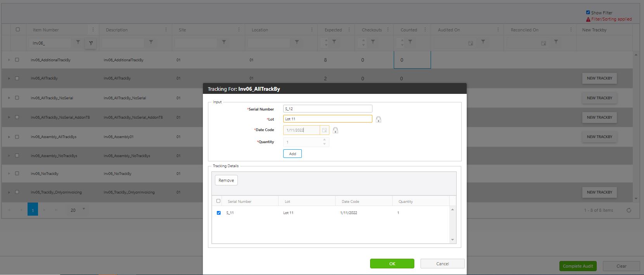Open the page size dropdown showing 20

(83, 210)
